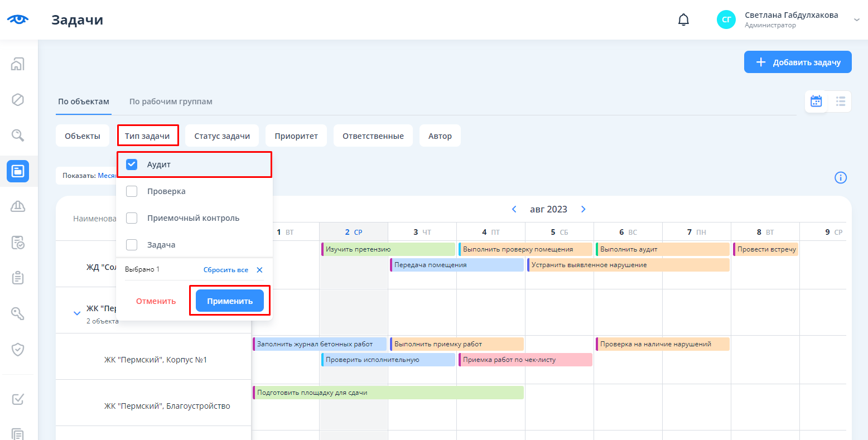Image resolution: width=868 pixels, height=440 pixels.
Task: Open user profile menu chevron
Action: click(856, 20)
